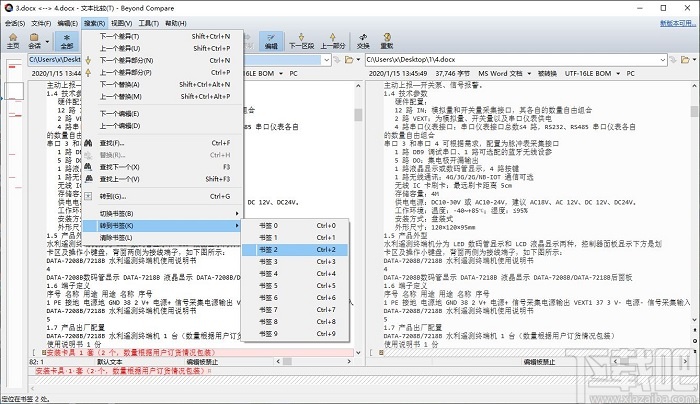Click the new version available link
The width and height of the screenshot is (700, 404).
677,23
